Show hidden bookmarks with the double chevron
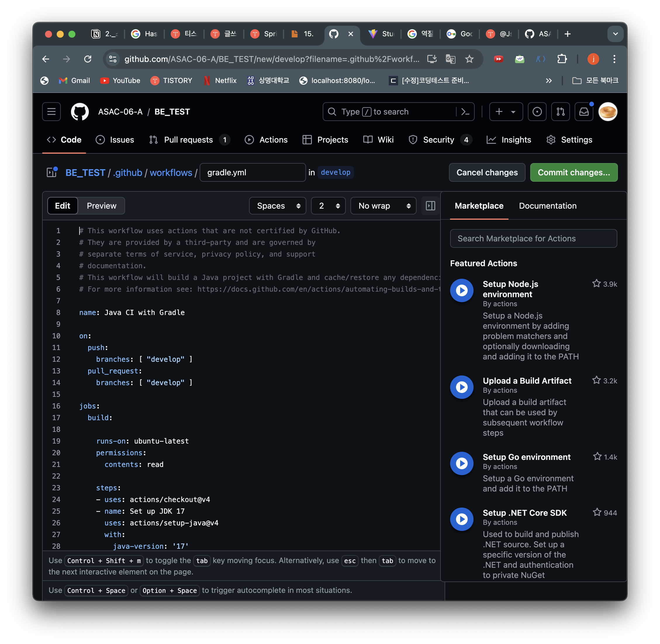Image resolution: width=660 pixels, height=644 pixels. pos(549,81)
